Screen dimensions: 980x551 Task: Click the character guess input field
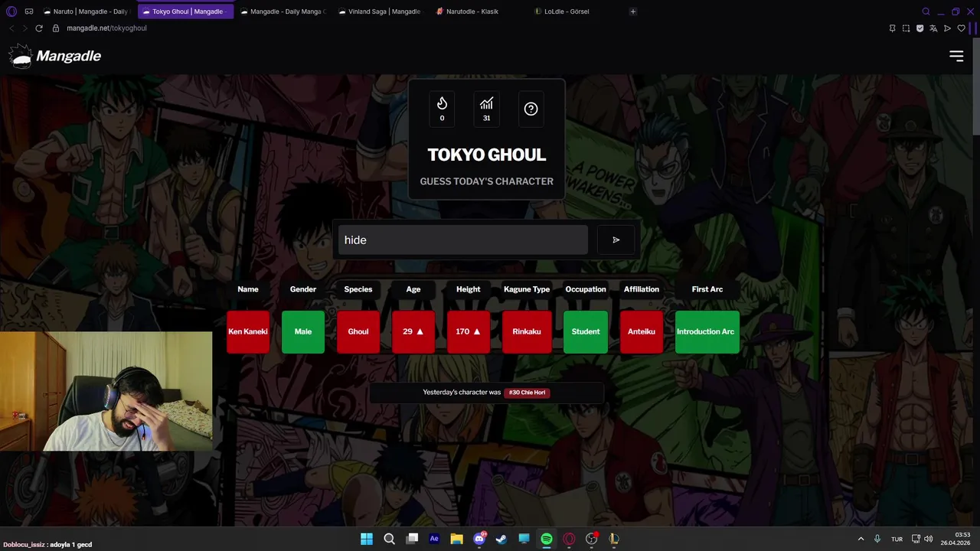[462, 240]
